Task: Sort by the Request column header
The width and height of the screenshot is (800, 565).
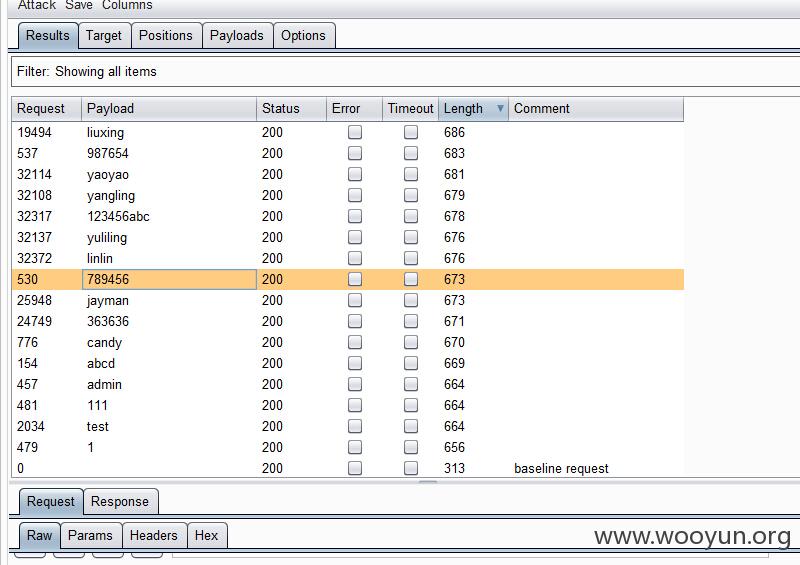Action: [x=46, y=109]
